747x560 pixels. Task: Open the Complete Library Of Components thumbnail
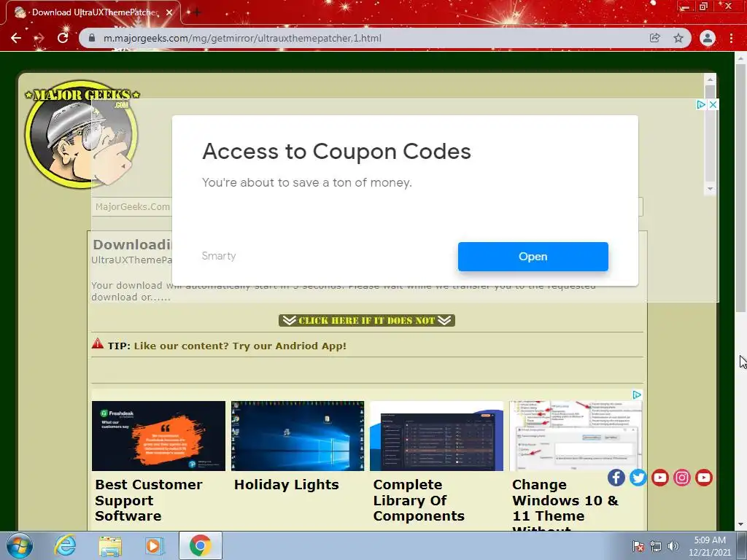click(x=436, y=436)
